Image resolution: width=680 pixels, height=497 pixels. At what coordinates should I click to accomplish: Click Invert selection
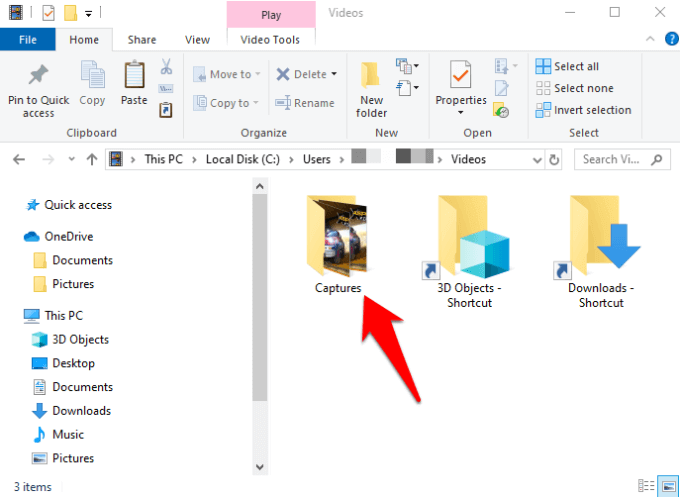(x=583, y=110)
